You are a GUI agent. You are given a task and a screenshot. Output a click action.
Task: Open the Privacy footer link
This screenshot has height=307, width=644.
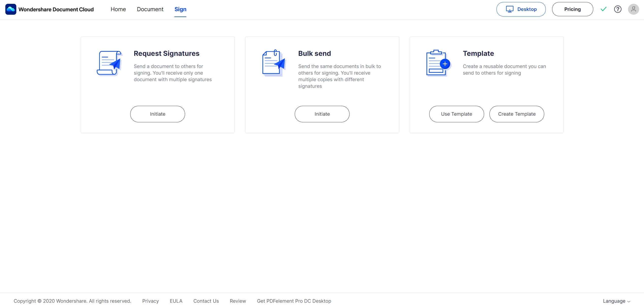(150, 301)
